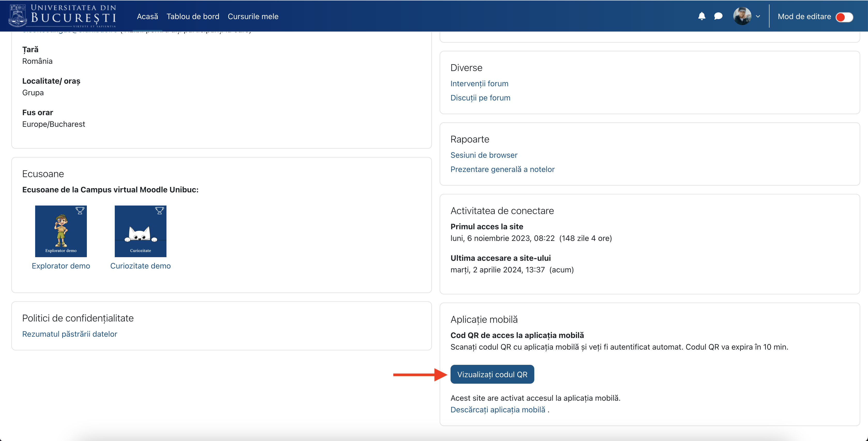Click the last access date 'marți, 2 aprilie 2024, 13:37'
Screen dimensions: 868x441
[498, 270]
